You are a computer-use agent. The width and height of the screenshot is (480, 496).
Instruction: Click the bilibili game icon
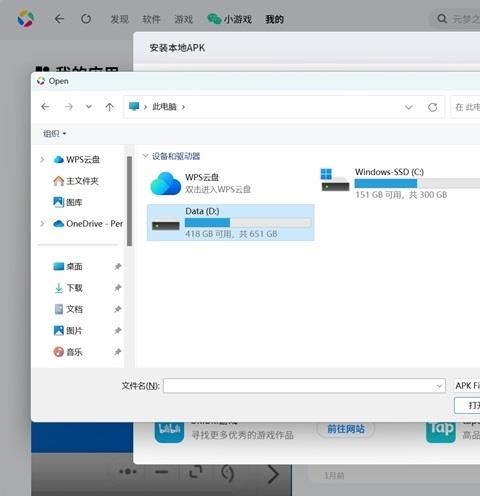click(x=169, y=432)
